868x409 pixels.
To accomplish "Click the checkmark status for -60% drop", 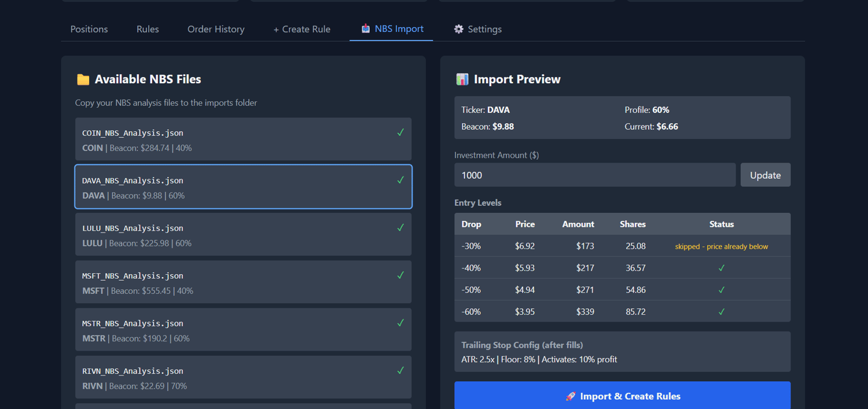I will (721, 312).
